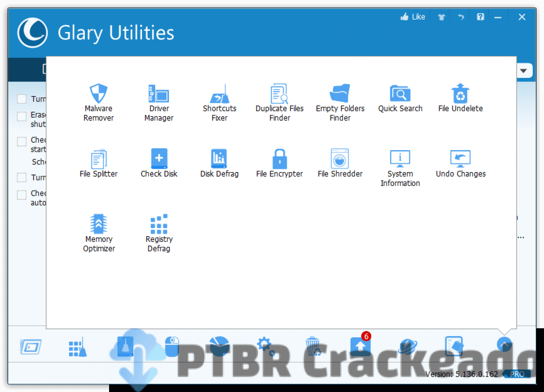
Task: Close the Glary Utilities window
Action: click(x=522, y=17)
